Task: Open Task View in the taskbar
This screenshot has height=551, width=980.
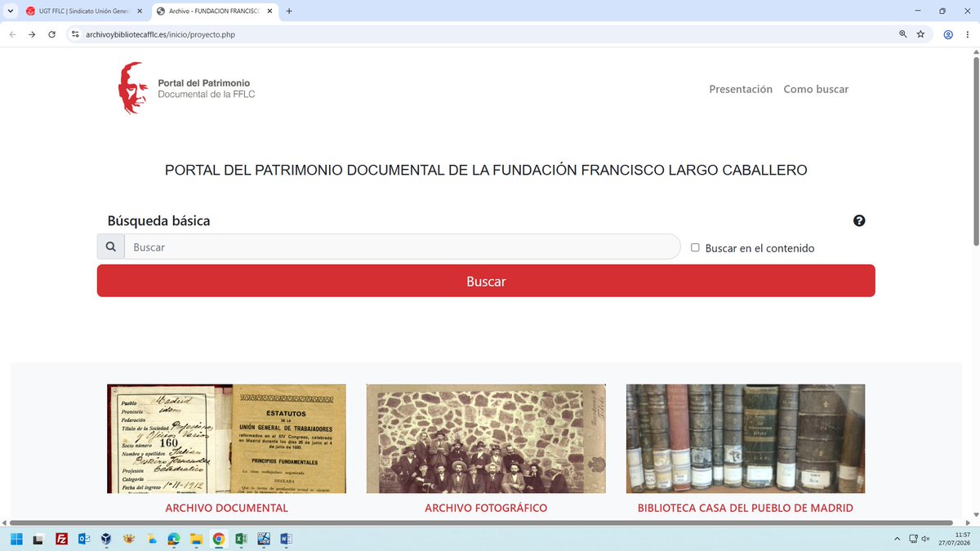Action: [38, 539]
